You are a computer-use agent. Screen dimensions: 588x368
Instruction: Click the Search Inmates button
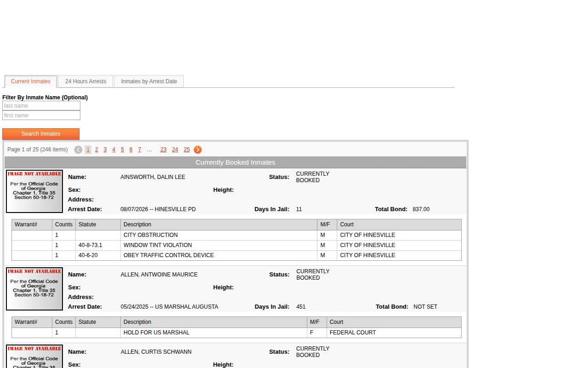(41, 134)
